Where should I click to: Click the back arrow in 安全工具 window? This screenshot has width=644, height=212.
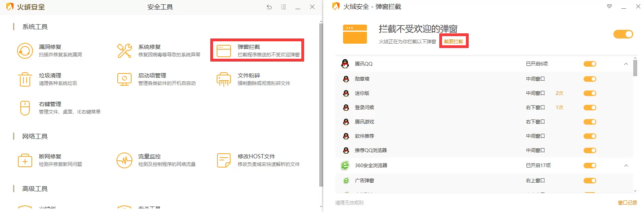(269, 7)
